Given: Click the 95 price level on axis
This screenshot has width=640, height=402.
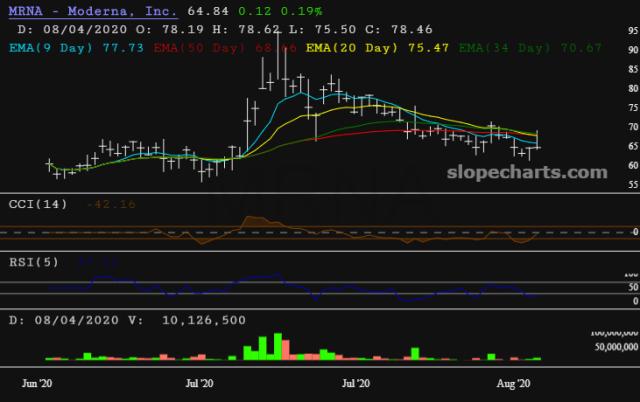Looking at the screenshot, I should [629, 31].
